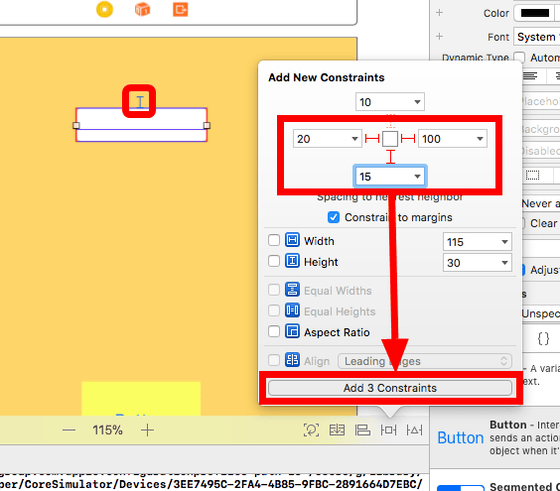Uncheck Constrain to margins checkbox
The width and height of the screenshot is (560, 491).
[334, 217]
